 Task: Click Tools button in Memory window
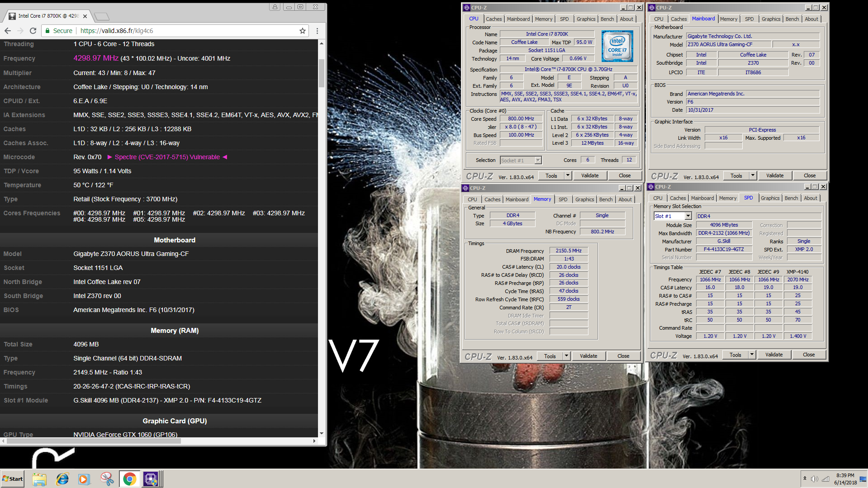click(550, 356)
